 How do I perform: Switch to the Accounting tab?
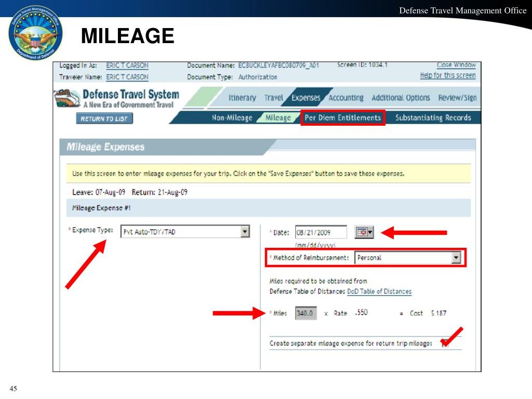345,98
